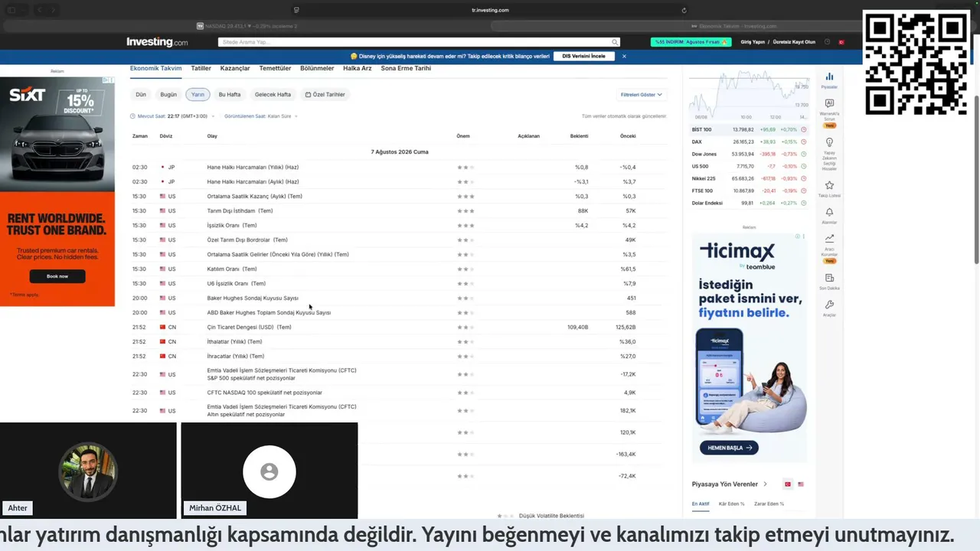Open Çin Ticaret Dengesi (USD) (Tem) event

[x=249, y=328]
